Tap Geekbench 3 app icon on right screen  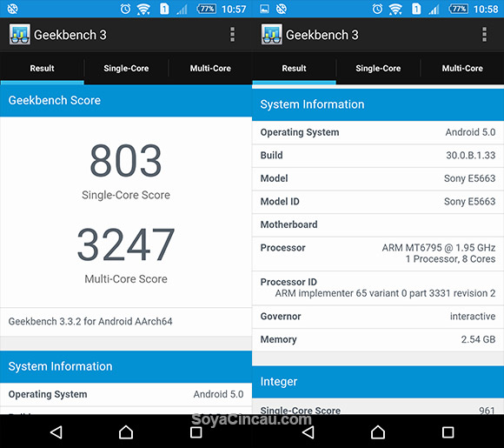pyautogui.click(x=272, y=35)
